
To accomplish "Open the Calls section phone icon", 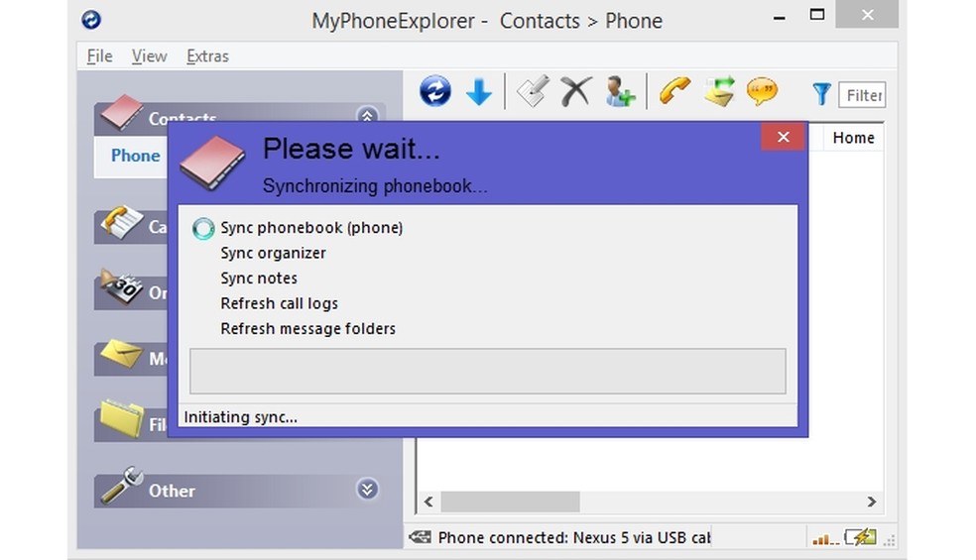I will (122, 222).
